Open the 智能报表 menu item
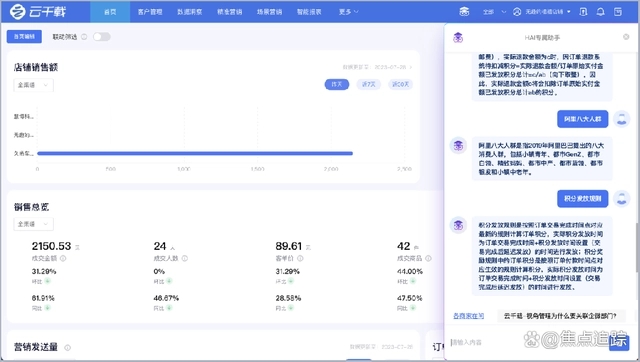This screenshot has height=362, width=640. (309, 12)
